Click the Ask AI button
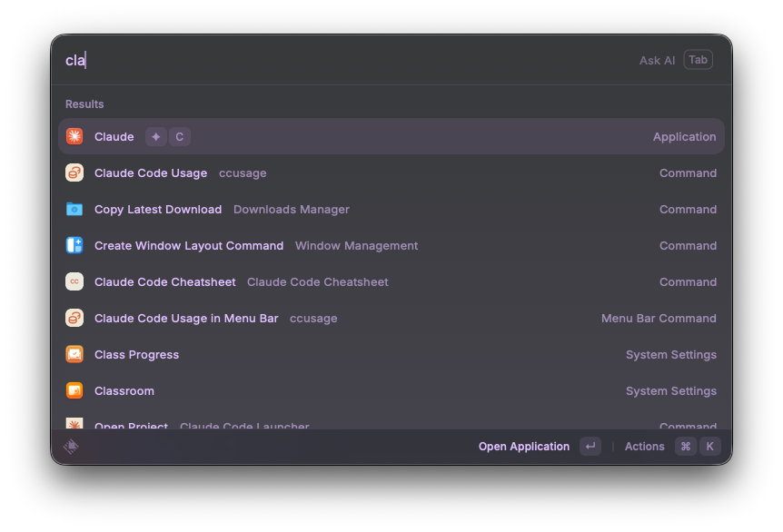Image resolution: width=783 pixels, height=532 pixels. (657, 60)
